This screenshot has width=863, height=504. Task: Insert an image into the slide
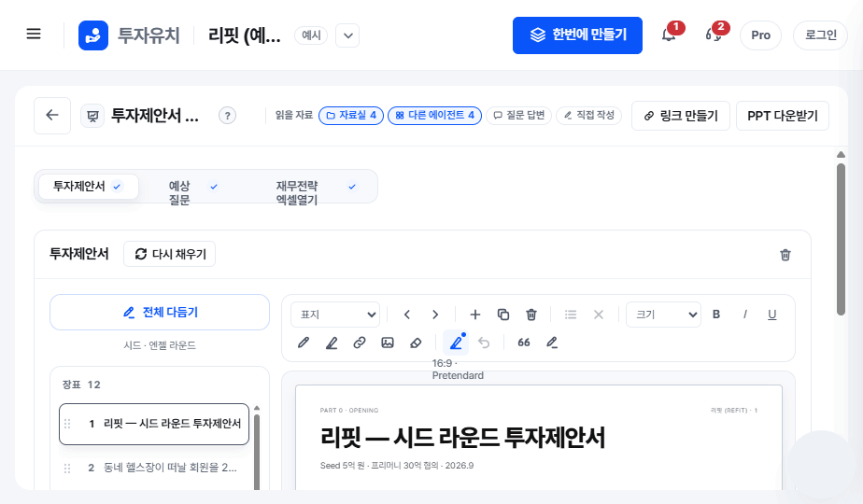[388, 343]
